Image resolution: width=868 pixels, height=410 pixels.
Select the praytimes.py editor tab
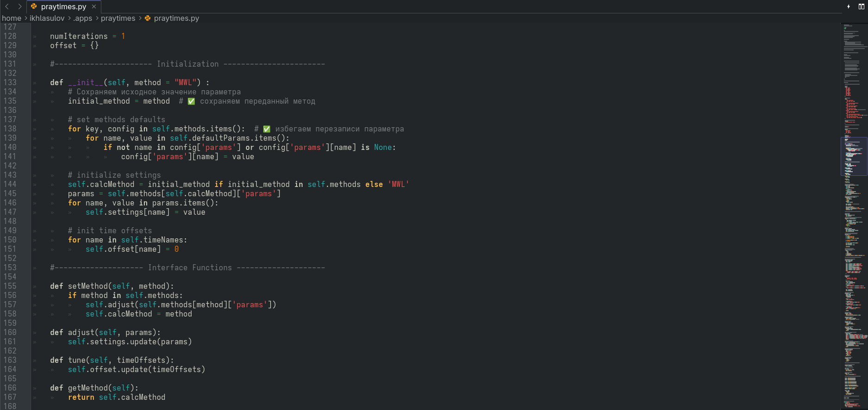coord(63,6)
